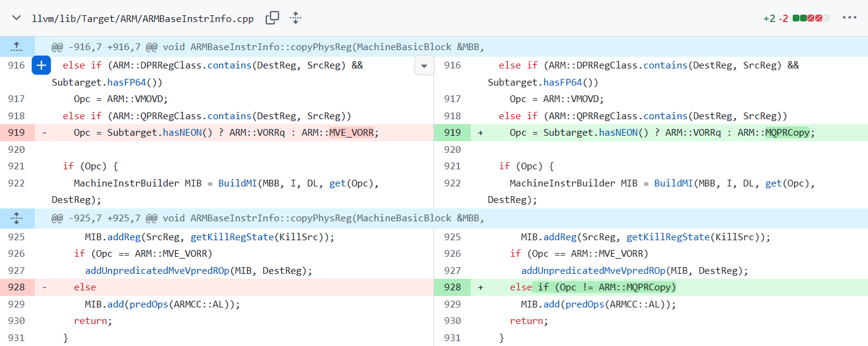The width and height of the screenshot is (868, 346).
Task: Open the file's three-dot options menu
Action: point(849,18)
